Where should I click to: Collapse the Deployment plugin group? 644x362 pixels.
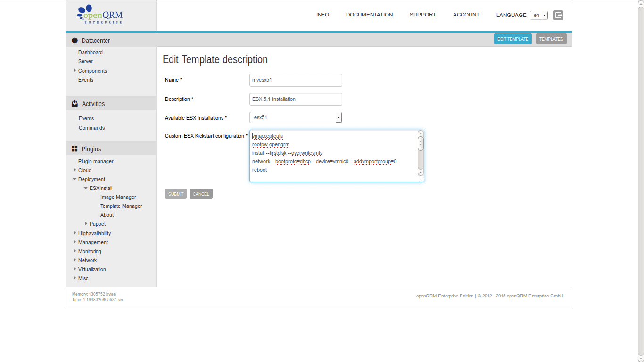tap(74, 179)
